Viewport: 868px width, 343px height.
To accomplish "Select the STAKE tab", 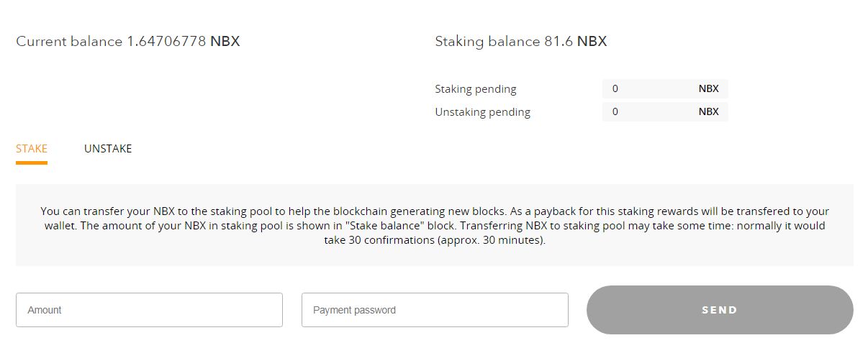I will coord(32,149).
